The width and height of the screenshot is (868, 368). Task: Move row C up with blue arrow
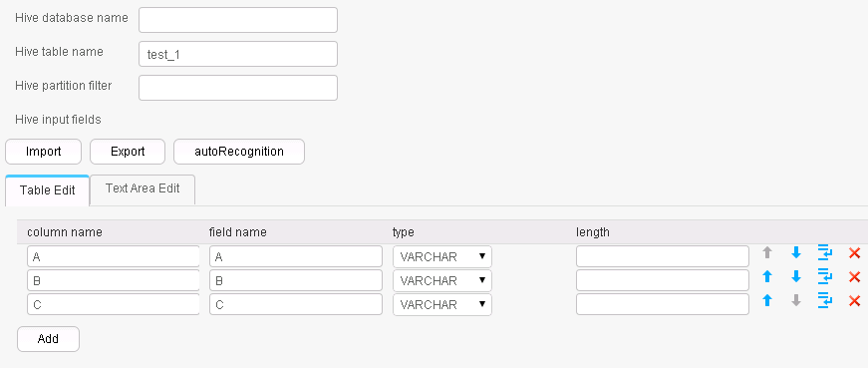point(766,300)
